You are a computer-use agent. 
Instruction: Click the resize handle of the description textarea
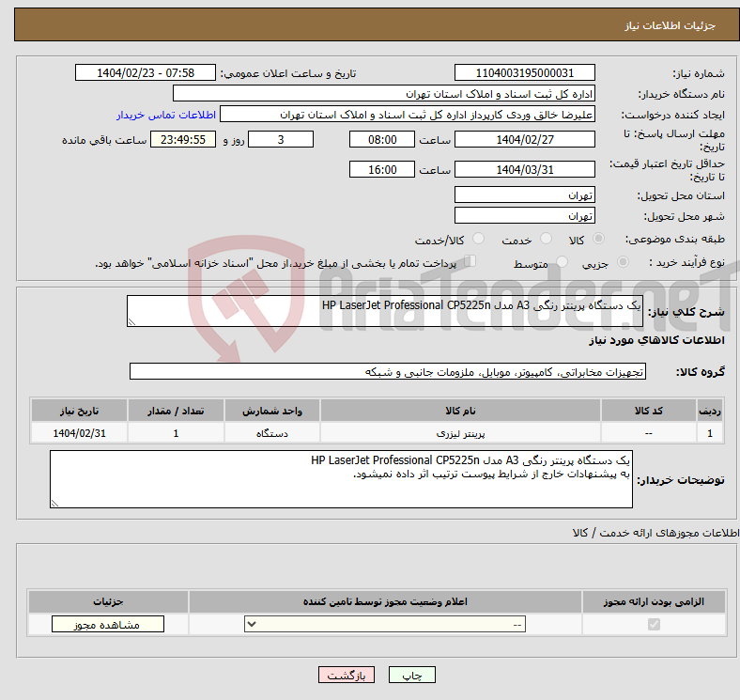(x=131, y=322)
